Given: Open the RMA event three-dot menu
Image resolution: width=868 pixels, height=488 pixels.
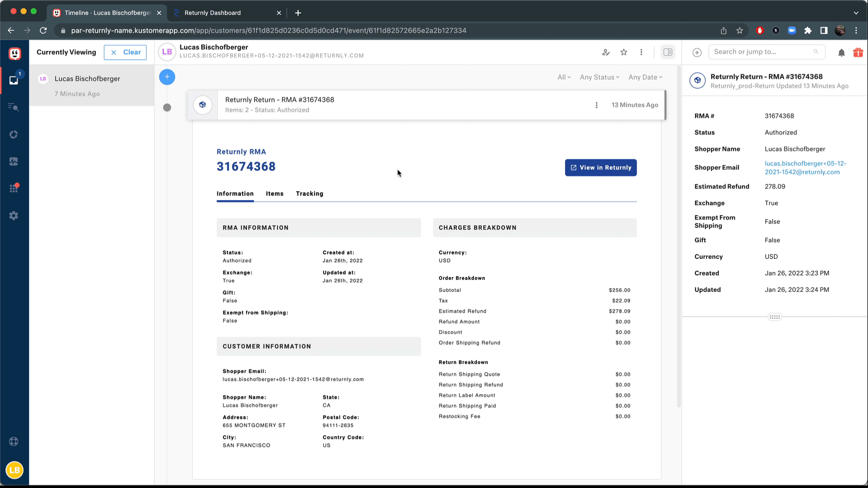Looking at the screenshot, I should (x=596, y=105).
